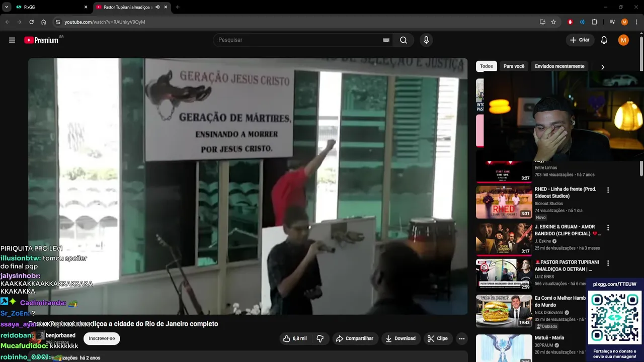The image size is (644, 362).
Task: Open the YouTube hamburger guide menu
Action: pyautogui.click(x=12, y=40)
